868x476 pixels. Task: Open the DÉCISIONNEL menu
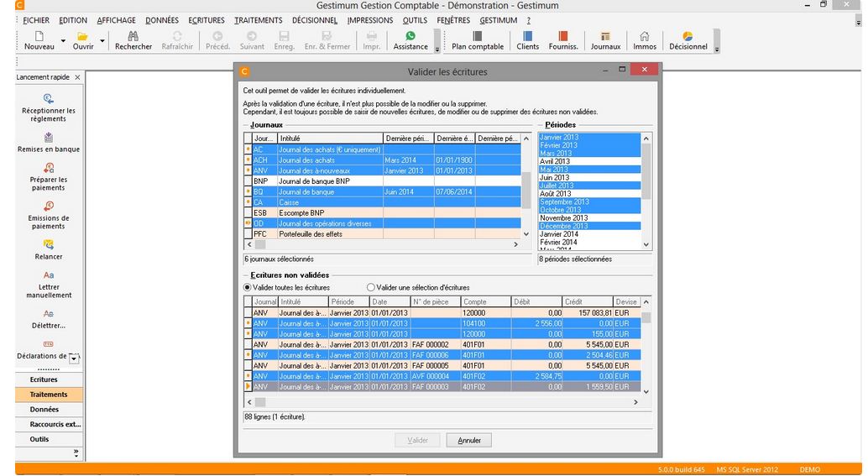pyautogui.click(x=315, y=20)
